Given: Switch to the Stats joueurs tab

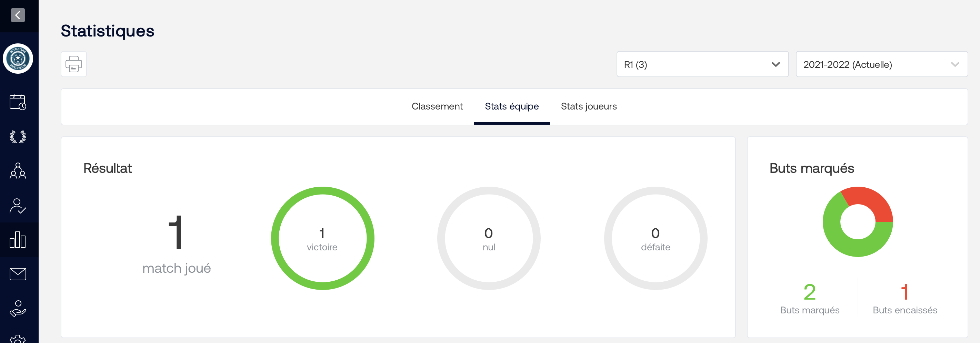Looking at the screenshot, I should tap(589, 106).
